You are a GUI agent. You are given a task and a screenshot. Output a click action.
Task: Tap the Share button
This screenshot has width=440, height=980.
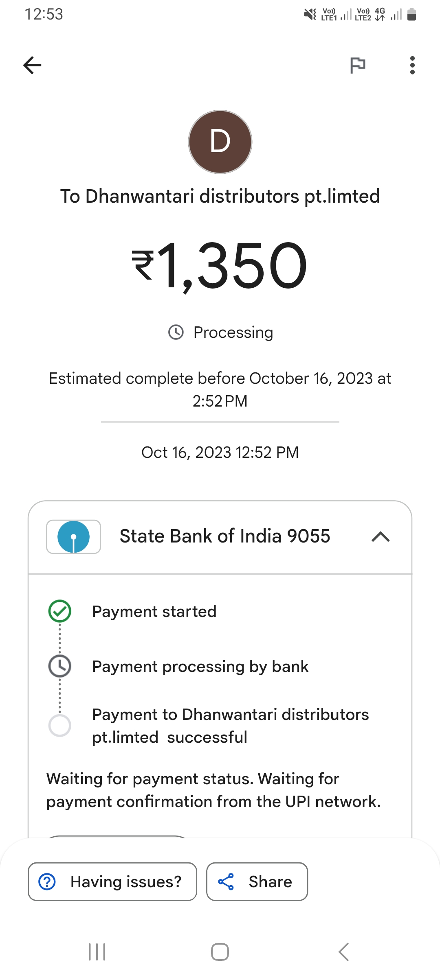[257, 882]
